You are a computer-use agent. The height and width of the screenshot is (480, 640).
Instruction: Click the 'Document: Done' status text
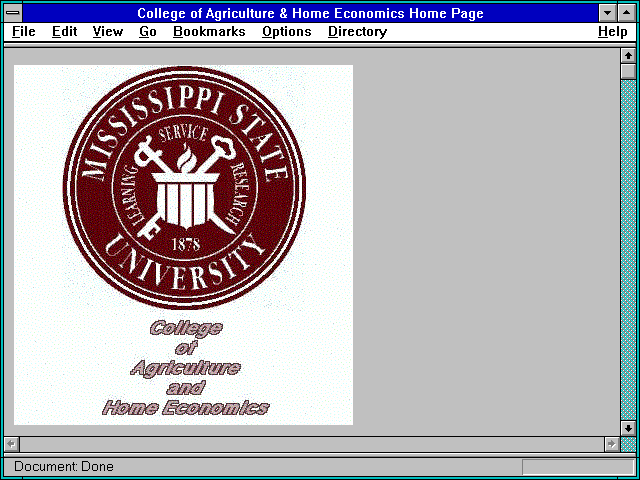(64, 466)
